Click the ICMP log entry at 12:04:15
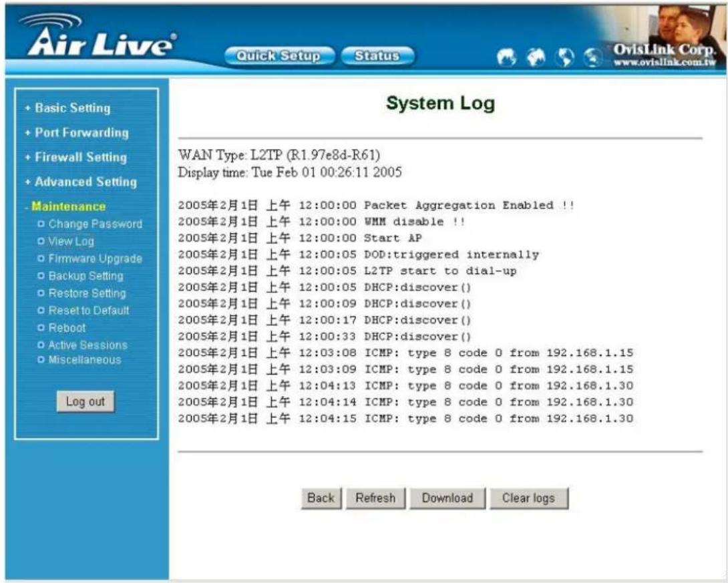Screen dimensions: 728x583 406,418
